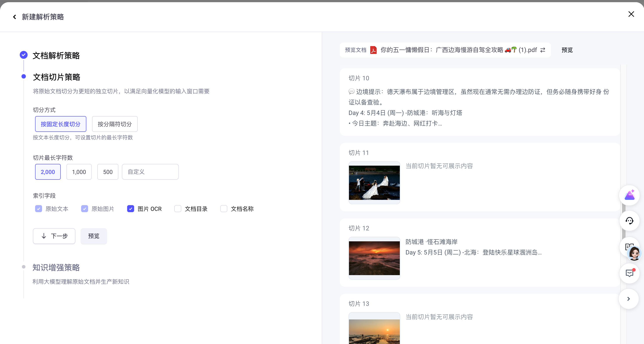Viewport: 644px width, 344px height.
Task: Click the beach sunset thumbnail in 切片 13
Action: [374, 328]
